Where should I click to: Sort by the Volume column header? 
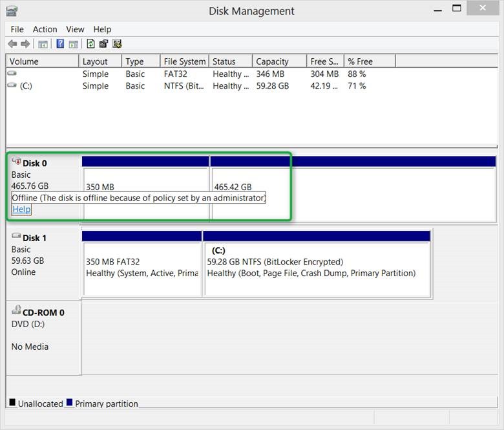pyautogui.click(x=43, y=61)
